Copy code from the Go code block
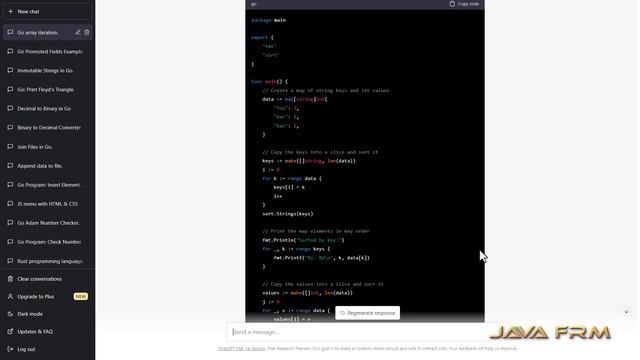Image resolution: width=640 pixels, height=360 pixels. 464,4
